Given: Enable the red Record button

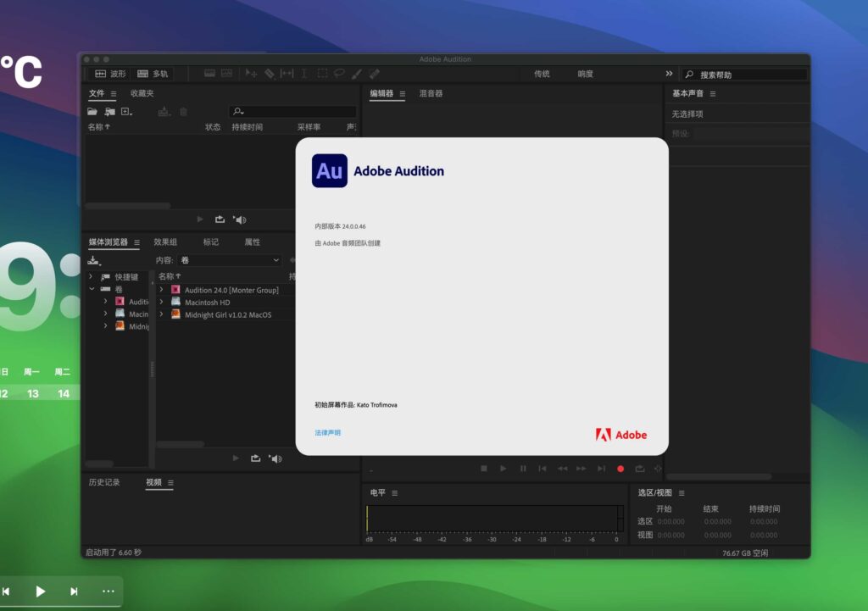Looking at the screenshot, I should [x=620, y=468].
